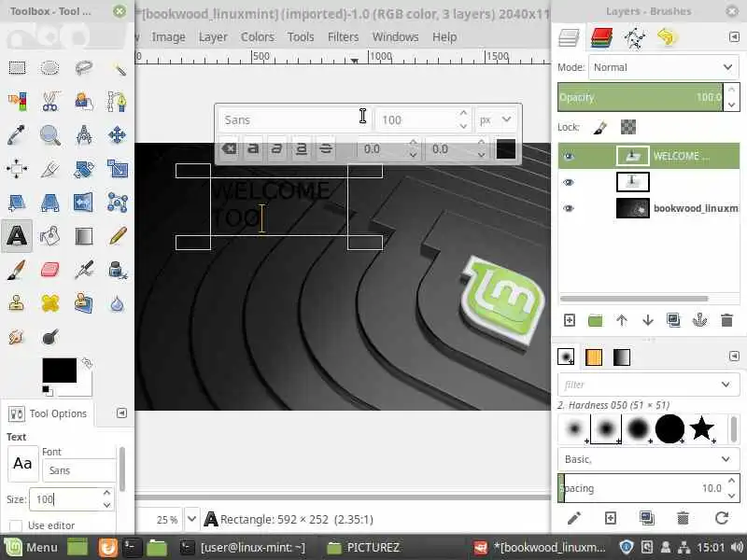This screenshot has height=560, width=747.
Task: Open the Layer menu
Action: point(213,36)
